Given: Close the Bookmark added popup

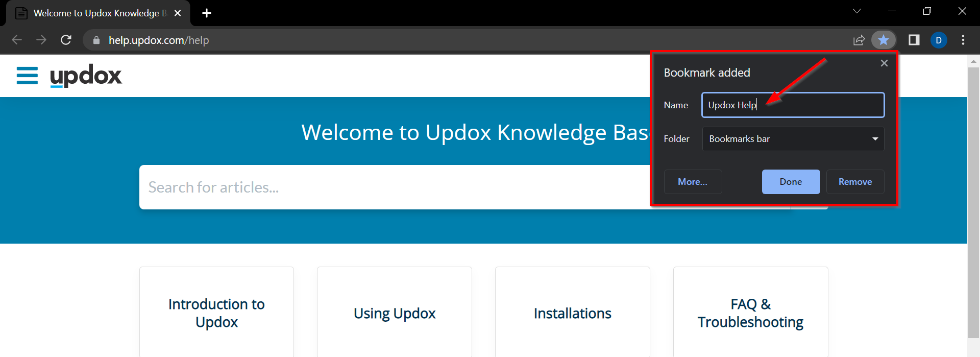Looking at the screenshot, I should pos(884,63).
